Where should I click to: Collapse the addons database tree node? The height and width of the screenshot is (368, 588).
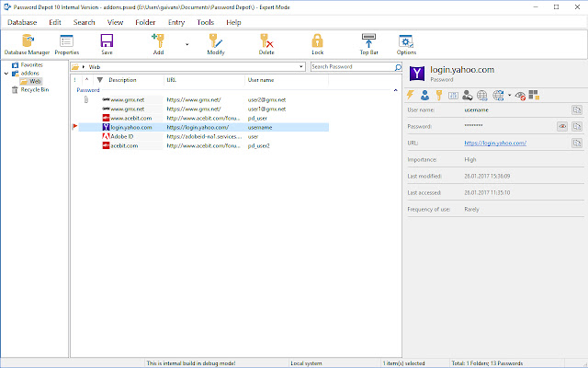(x=6, y=74)
